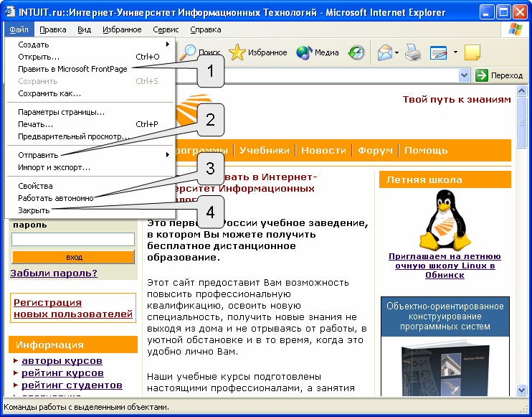Click the scroll down arrow

click(521, 390)
